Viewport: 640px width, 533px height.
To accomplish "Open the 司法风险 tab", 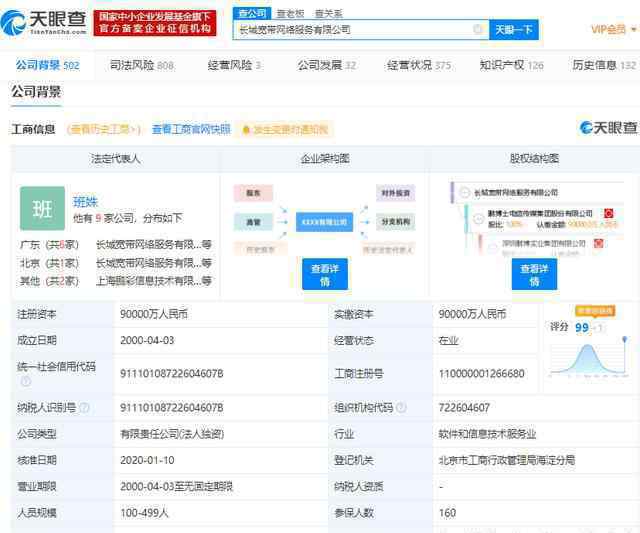I will point(142,65).
